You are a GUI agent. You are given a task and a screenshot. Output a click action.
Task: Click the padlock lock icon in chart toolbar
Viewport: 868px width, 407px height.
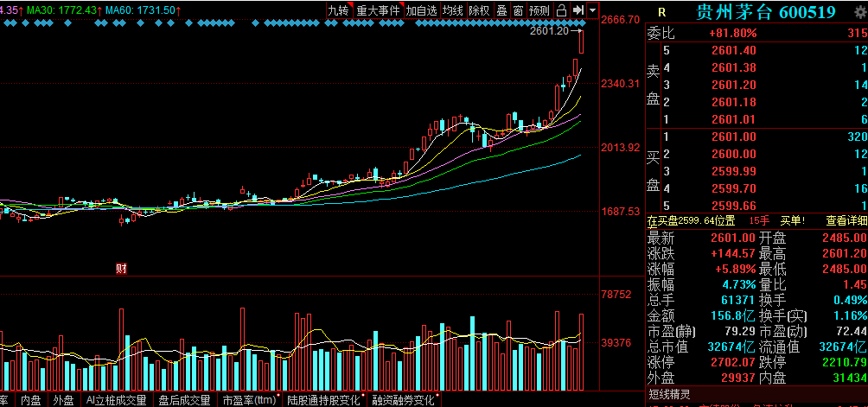coord(561,10)
